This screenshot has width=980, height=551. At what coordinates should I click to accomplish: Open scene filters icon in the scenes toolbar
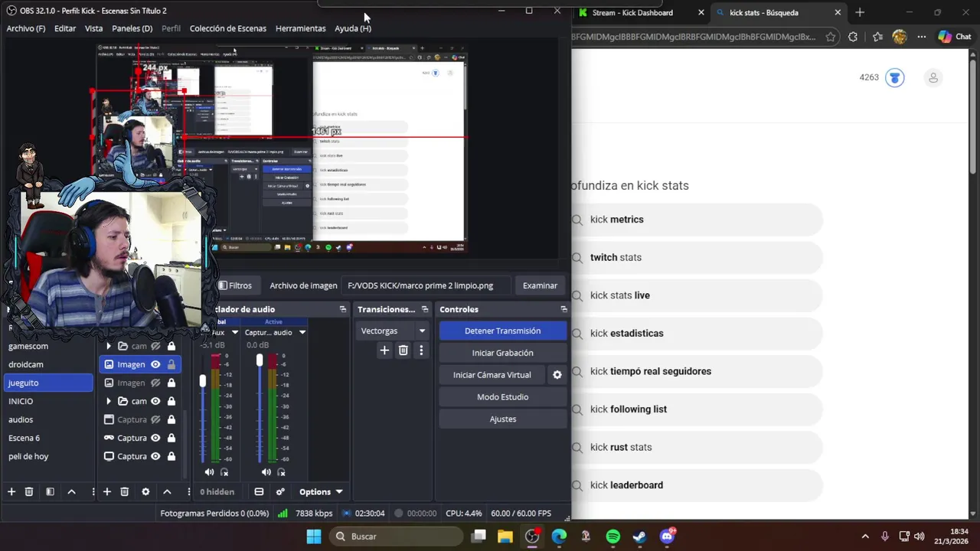[x=50, y=491]
